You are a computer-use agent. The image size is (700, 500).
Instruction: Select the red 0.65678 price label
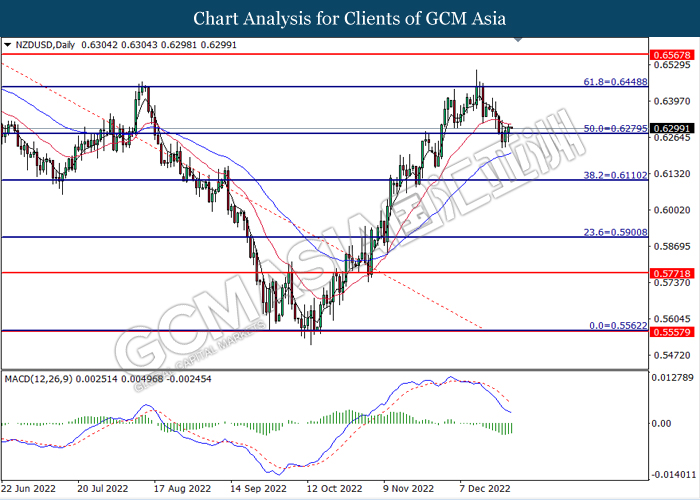coord(672,55)
